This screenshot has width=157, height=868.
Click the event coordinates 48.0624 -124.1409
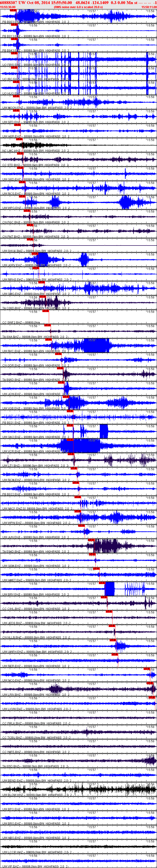pos(92,2)
